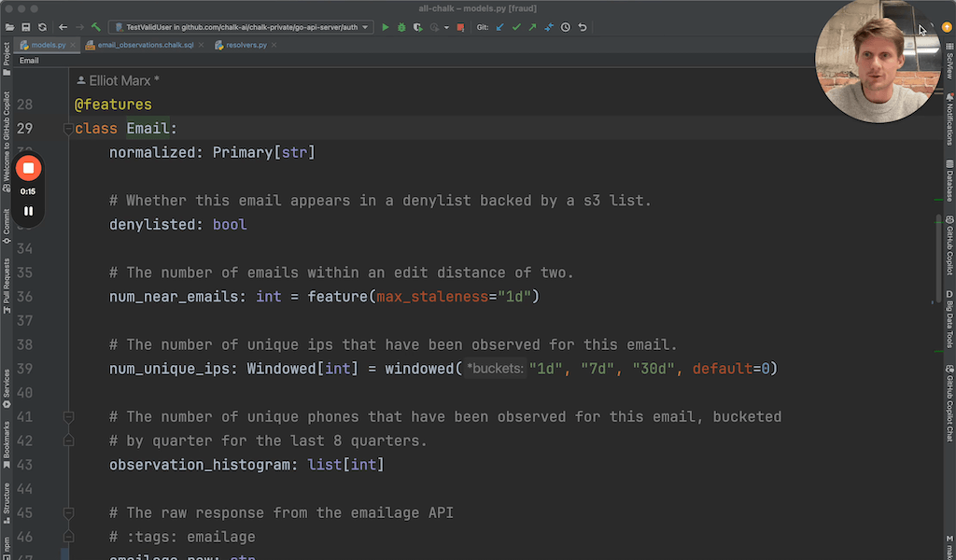The width and height of the screenshot is (956, 560).
Task: Push commits with Git push arrow
Action: point(532,27)
